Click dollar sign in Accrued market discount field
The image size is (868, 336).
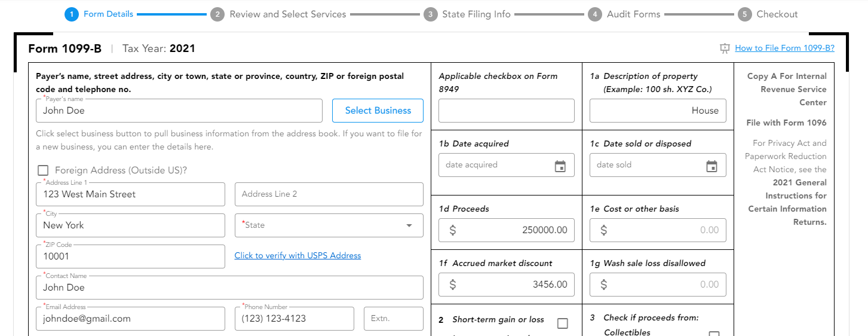tap(452, 285)
